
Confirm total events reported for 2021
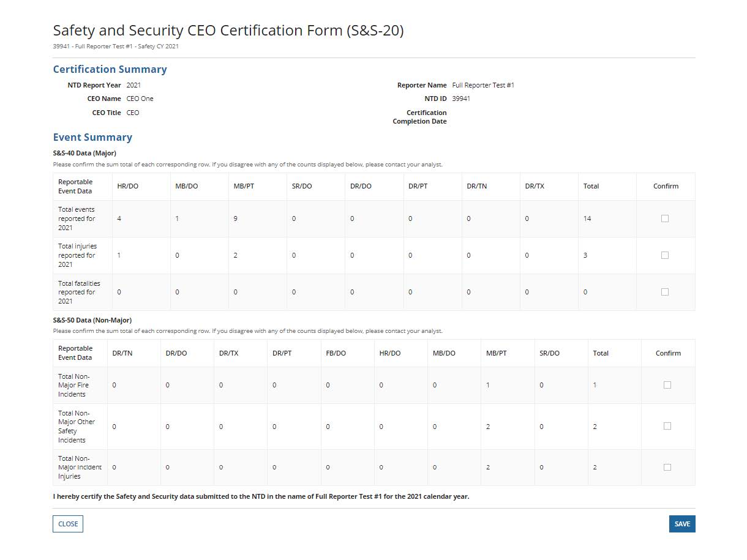[665, 218]
